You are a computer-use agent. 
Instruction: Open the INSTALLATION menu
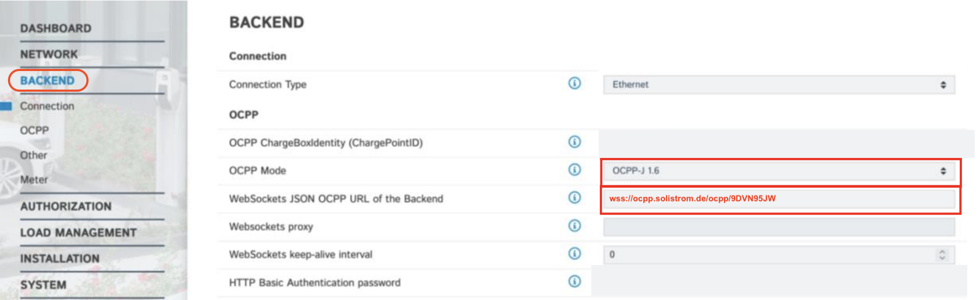pyautogui.click(x=60, y=259)
